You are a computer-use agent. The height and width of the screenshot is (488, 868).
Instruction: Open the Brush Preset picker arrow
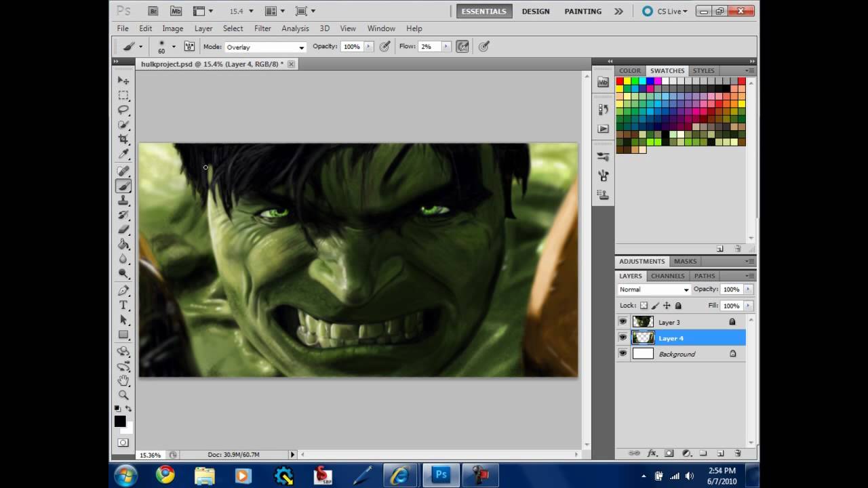[174, 47]
